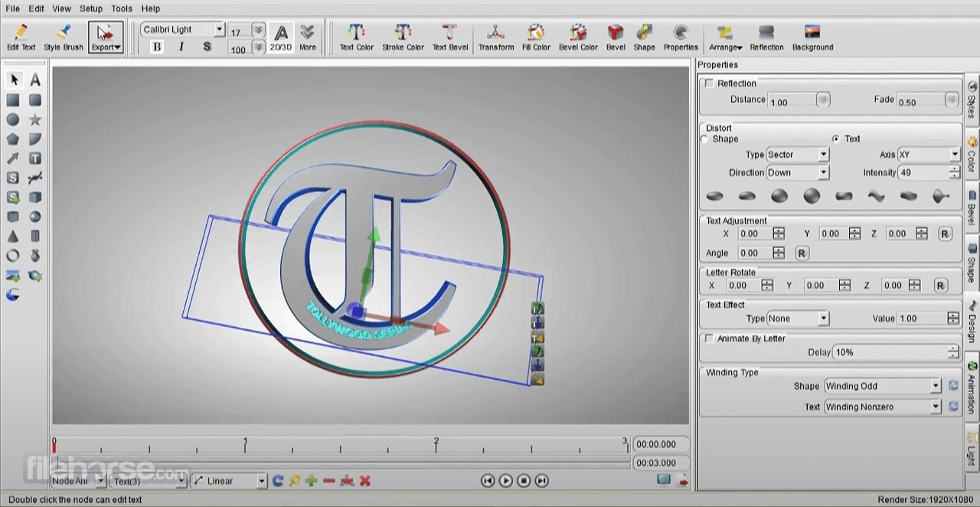Pick the vase model tool
The height and width of the screenshot is (507, 980).
35,256
